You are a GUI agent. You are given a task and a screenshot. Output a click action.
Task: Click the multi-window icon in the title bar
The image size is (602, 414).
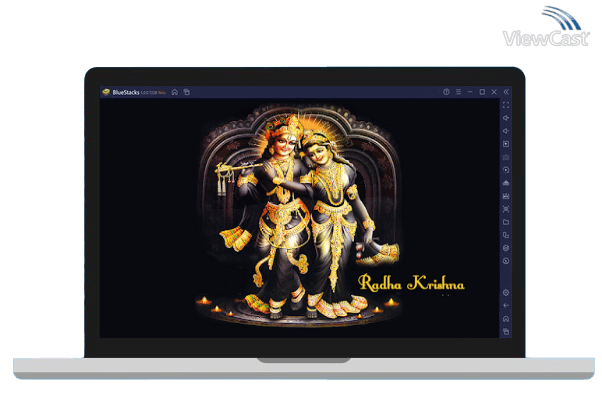click(x=187, y=92)
